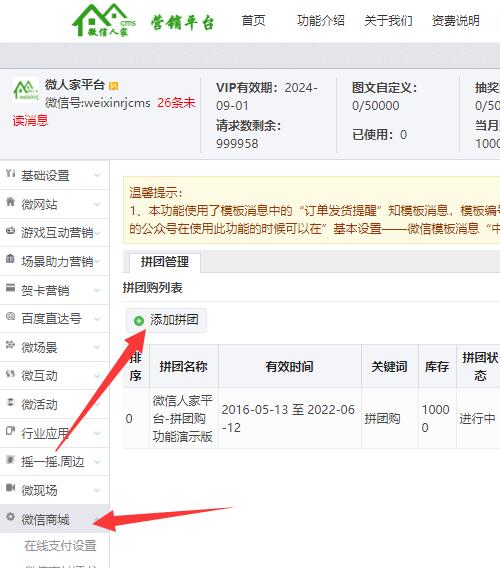Click the 微网站 home icon
Screen dimensions: 500x568
(x=10, y=202)
